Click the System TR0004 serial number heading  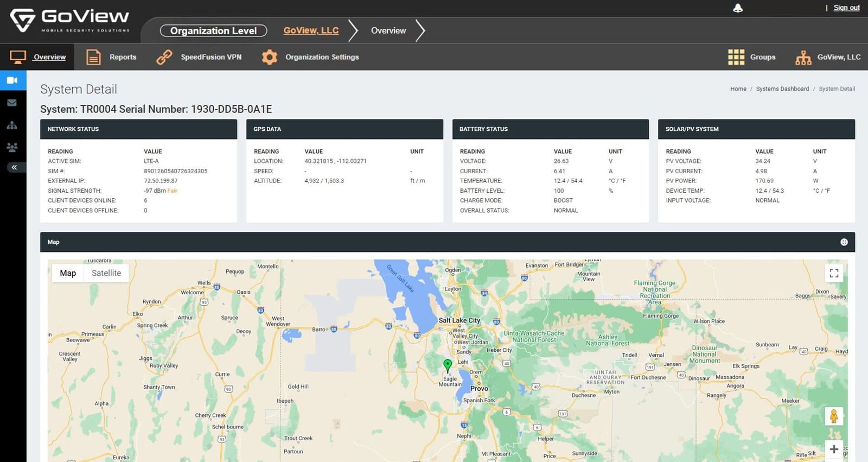156,109
